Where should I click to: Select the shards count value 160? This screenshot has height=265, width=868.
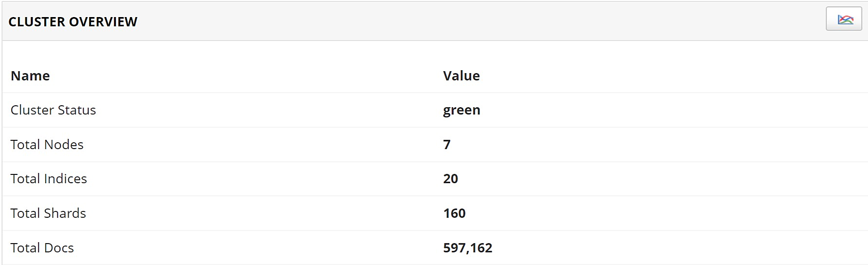tap(454, 213)
